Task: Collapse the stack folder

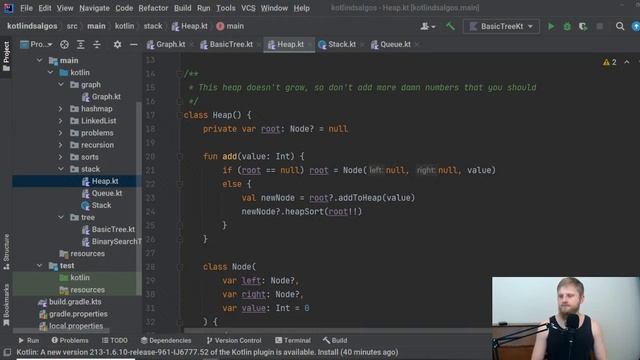Action: [x=61, y=169]
